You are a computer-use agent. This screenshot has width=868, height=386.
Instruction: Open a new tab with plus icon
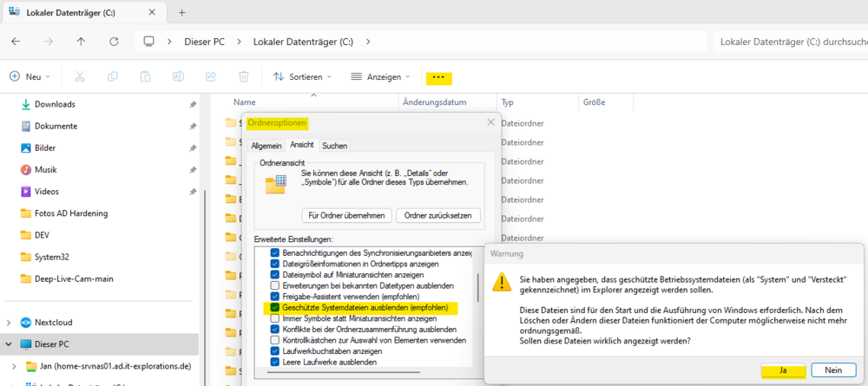pos(182,12)
